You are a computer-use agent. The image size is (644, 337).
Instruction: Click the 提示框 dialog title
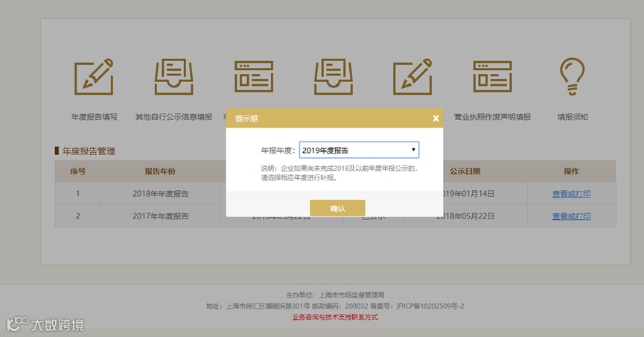(x=246, y=119)
